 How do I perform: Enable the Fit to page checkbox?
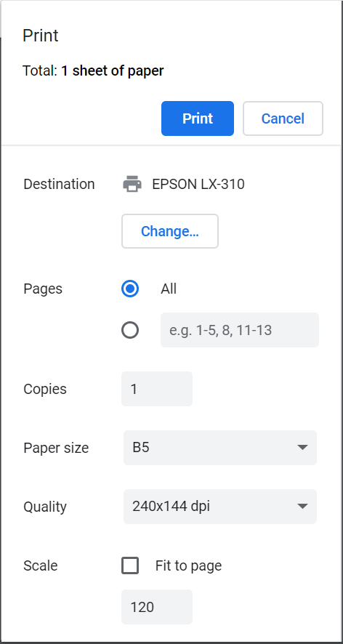pos(130,565)
